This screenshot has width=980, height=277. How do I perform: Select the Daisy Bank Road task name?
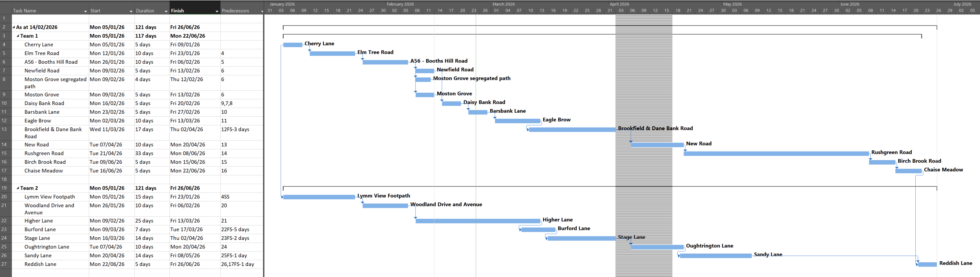(45, 103)
